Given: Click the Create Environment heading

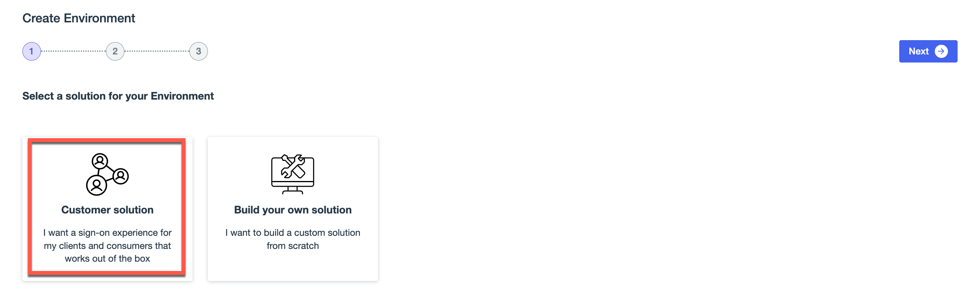Looking at the screenshot, I should [x=79, y=18].
